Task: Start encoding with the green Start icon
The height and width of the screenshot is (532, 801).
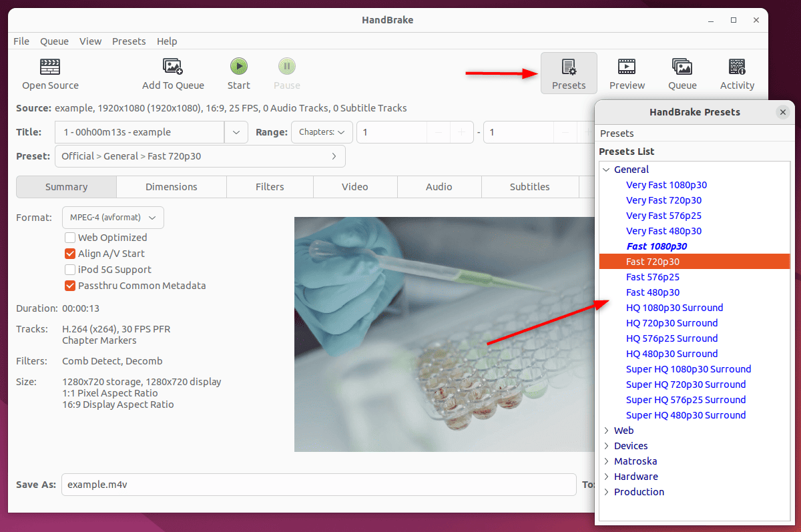Action: click(238, 67)
